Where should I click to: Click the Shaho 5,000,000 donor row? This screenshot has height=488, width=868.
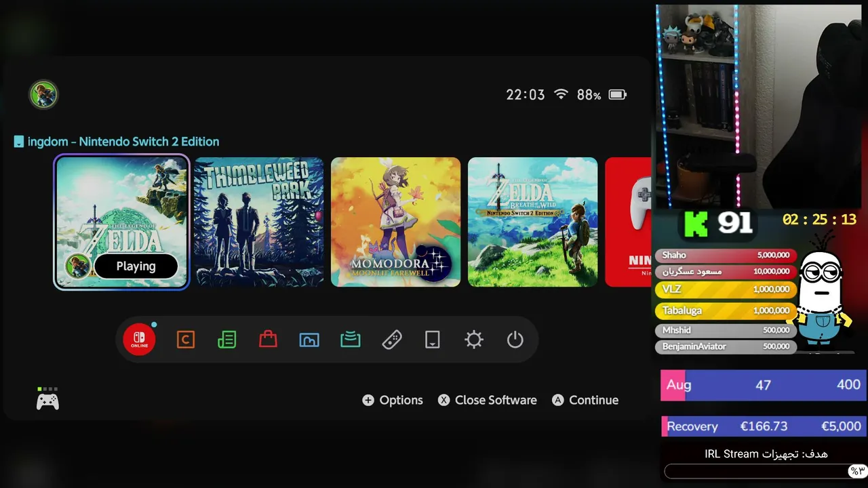(x=726, y=256)
